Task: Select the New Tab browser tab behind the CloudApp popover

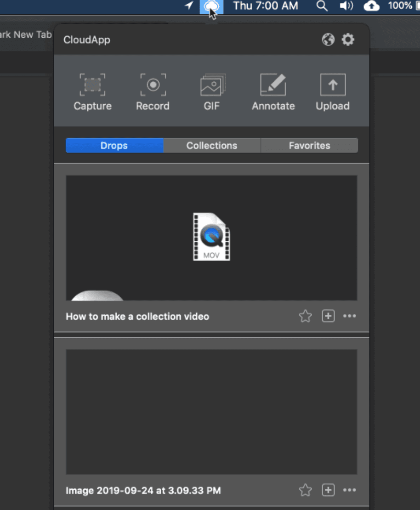Action: [25, 34]
